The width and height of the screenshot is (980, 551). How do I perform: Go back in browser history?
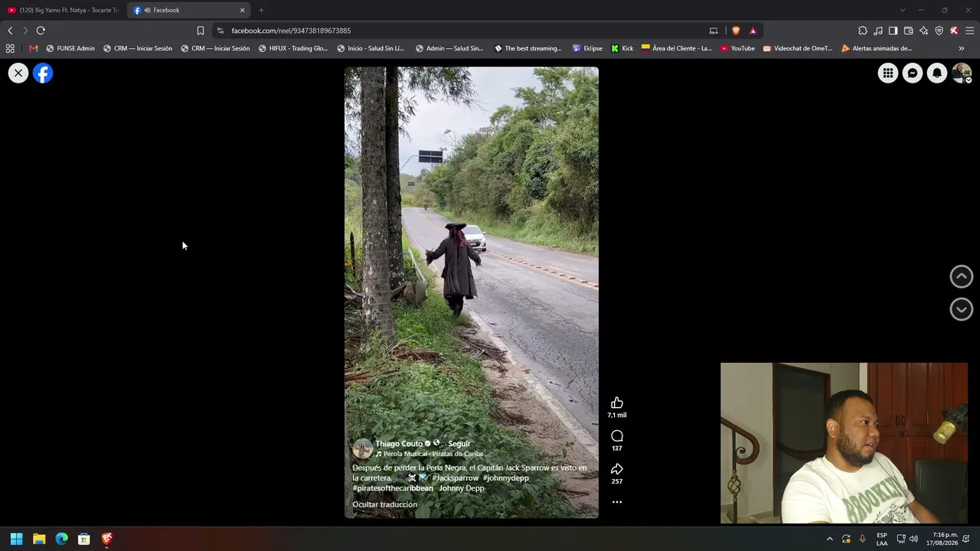(10, 31)
